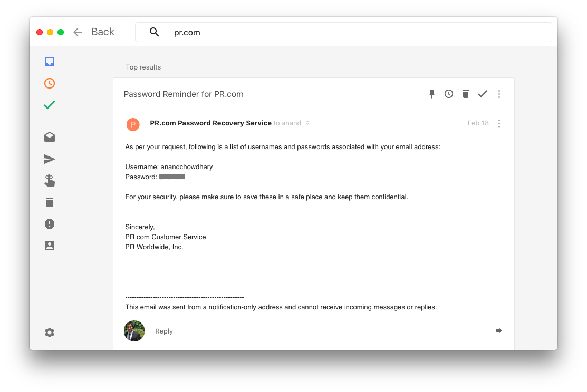Open Reminders via finger-with-string icon

[x=50, y=181]
